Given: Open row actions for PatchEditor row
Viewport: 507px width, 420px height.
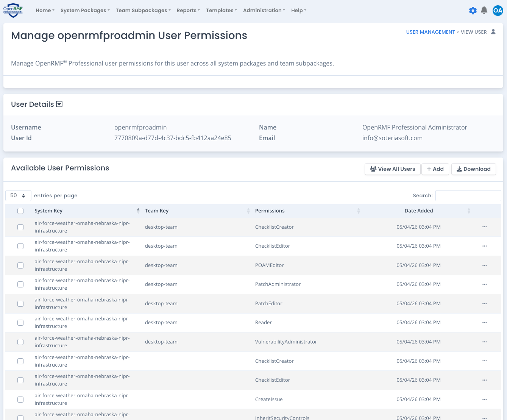Looking at the screenshot, I should [484, 303].
